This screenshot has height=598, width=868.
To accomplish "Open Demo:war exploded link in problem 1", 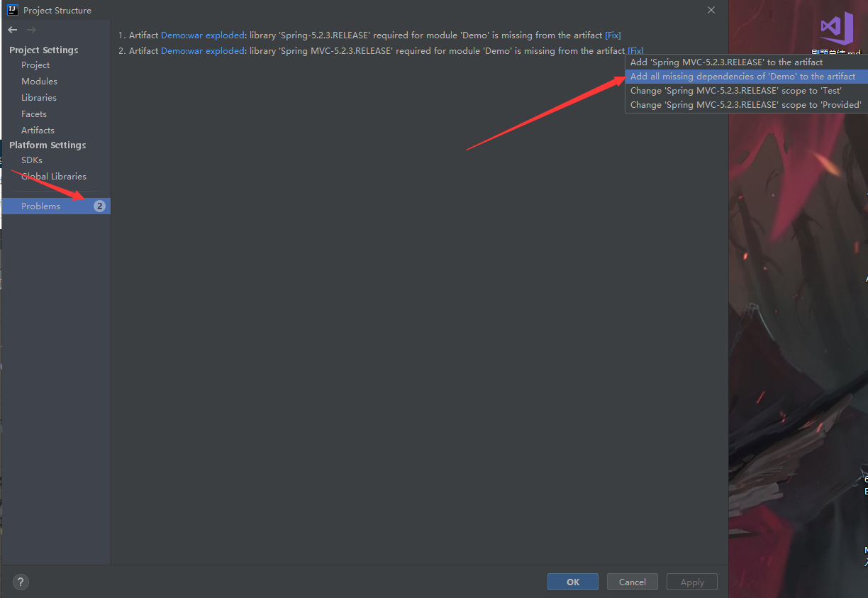I will coord(203,35).
